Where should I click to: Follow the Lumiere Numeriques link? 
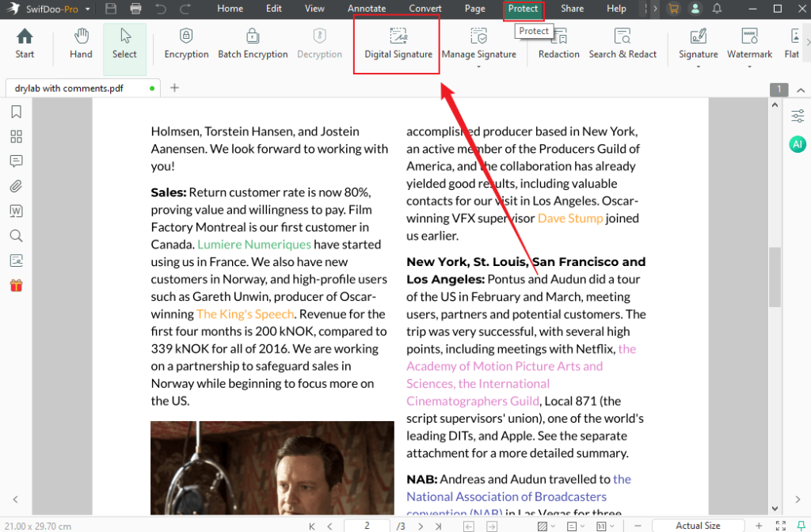254,245
